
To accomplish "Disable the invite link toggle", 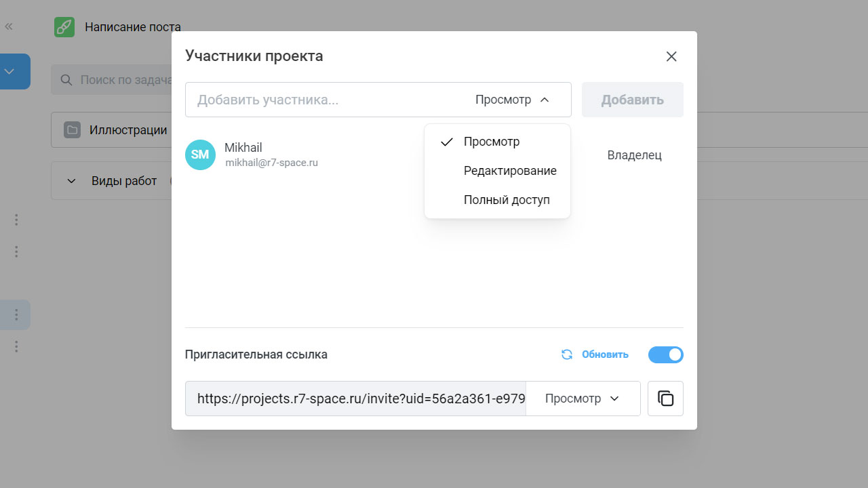I will pyautogui.click(x=666, y=354).
